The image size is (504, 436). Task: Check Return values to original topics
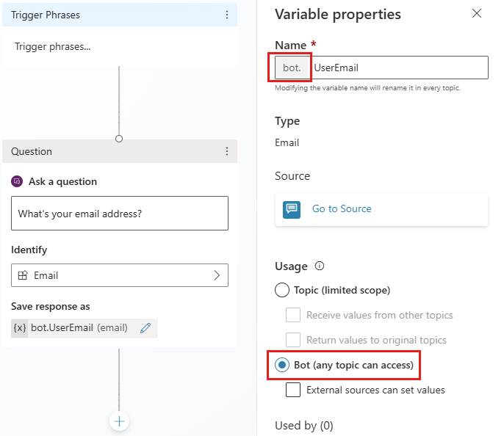pyautogui.click(x=293, y=340)
